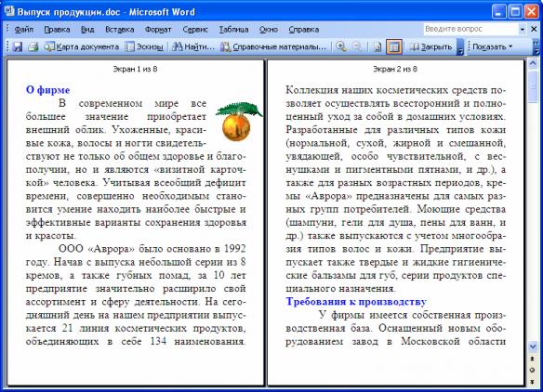Open the Формат menu
This screenshot has height=392, width=543.
click(x=158, y=30)
